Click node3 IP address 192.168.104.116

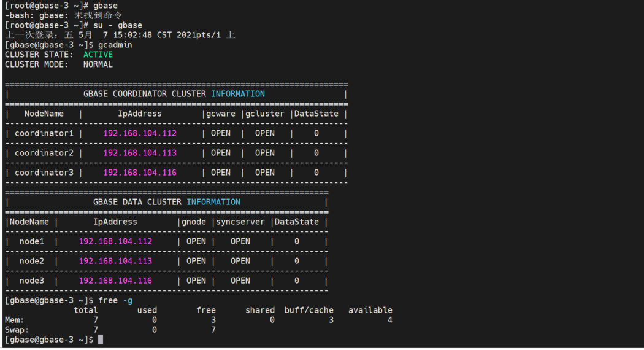tap(115, 281)
